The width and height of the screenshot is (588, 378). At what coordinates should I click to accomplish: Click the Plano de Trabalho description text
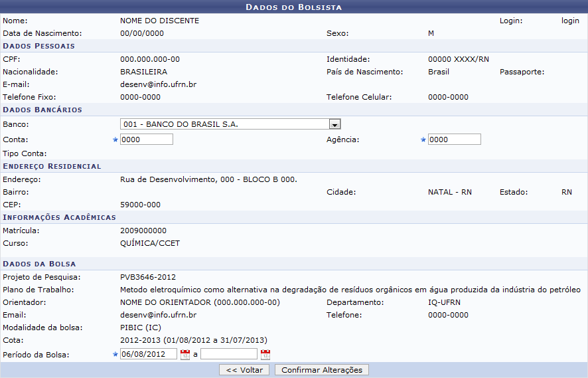click(350, 289)
